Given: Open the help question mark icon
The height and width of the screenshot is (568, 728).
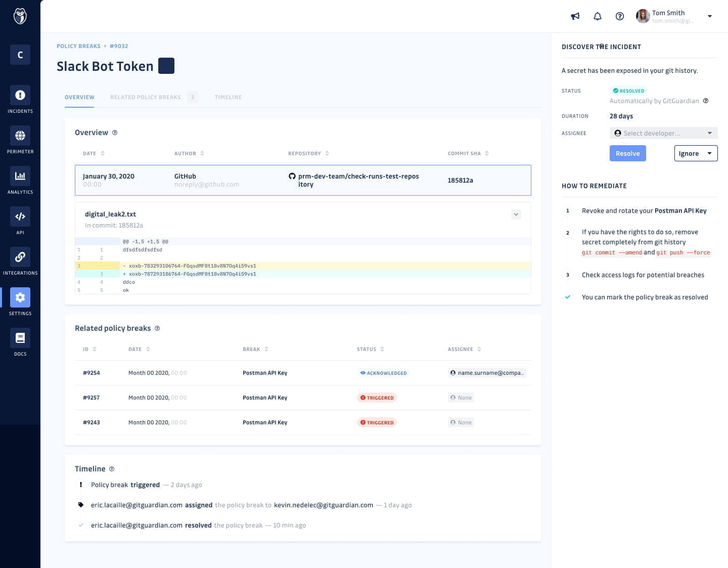Looking at the screenshot, I should [x=620, y=16].
